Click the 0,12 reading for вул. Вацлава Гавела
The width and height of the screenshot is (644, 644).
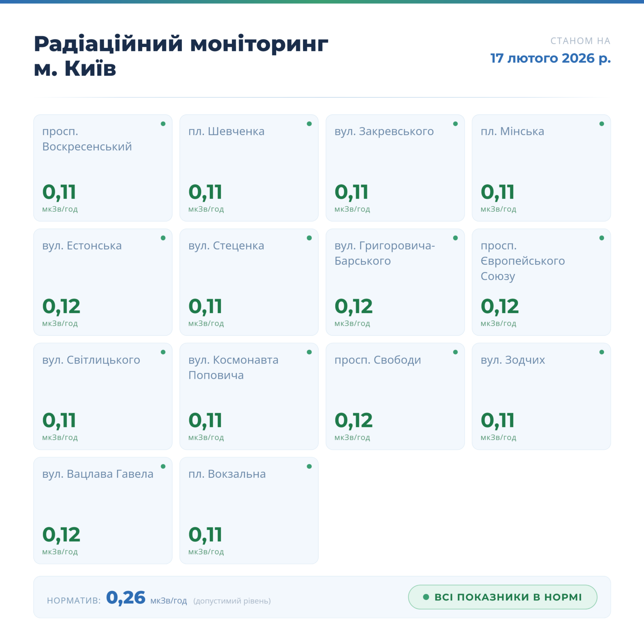61,535
